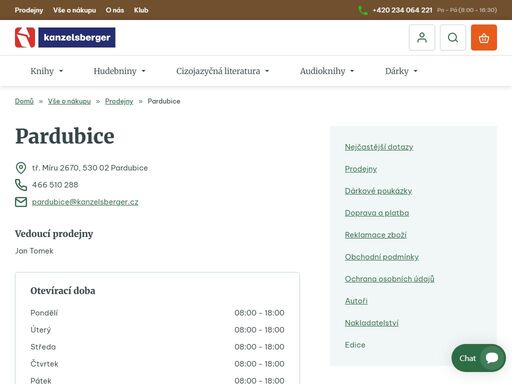Expand the Audioknihy dropdown menu
This screenshot has height=384, width=512.
click(327, 71)
